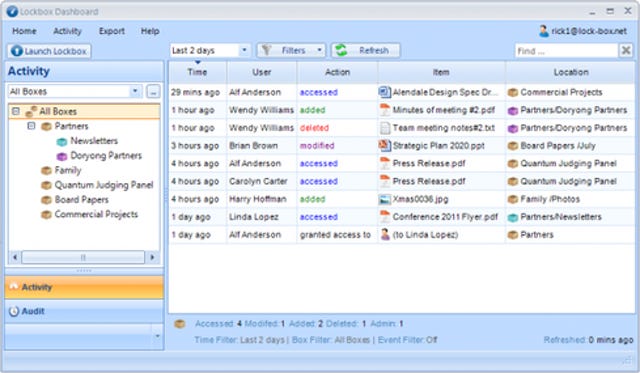Click the Lockbox Dashboard title bar logo
This screenshot has height=373, width=640.
pyautogui.click(x=12, y=11)
